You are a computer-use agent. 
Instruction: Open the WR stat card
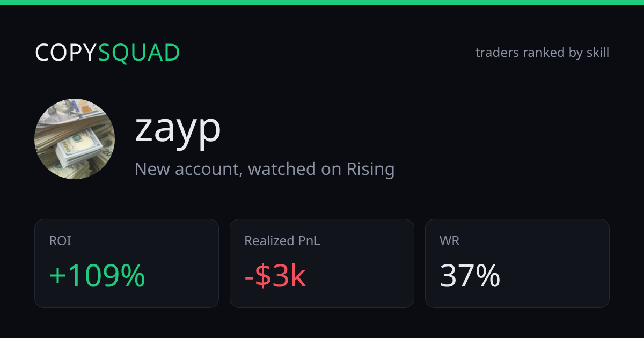pos(517,263)
